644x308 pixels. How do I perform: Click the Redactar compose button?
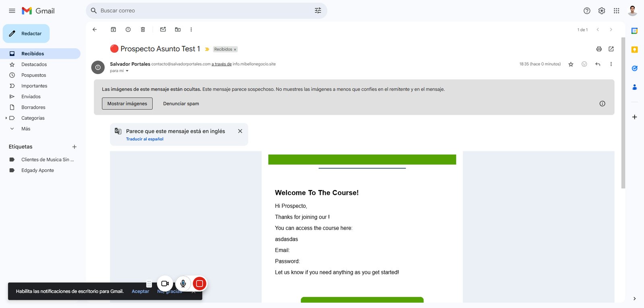[x=26, y=33]
